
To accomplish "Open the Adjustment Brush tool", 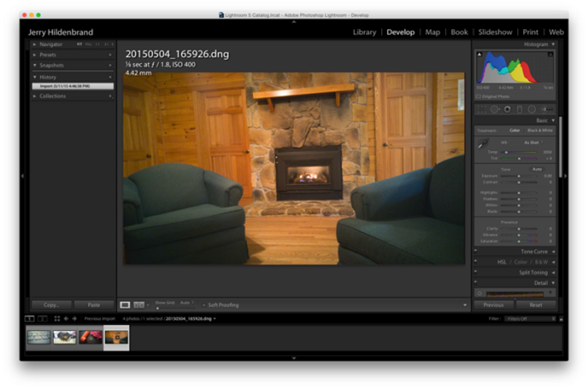I will (x=547, y=109).
